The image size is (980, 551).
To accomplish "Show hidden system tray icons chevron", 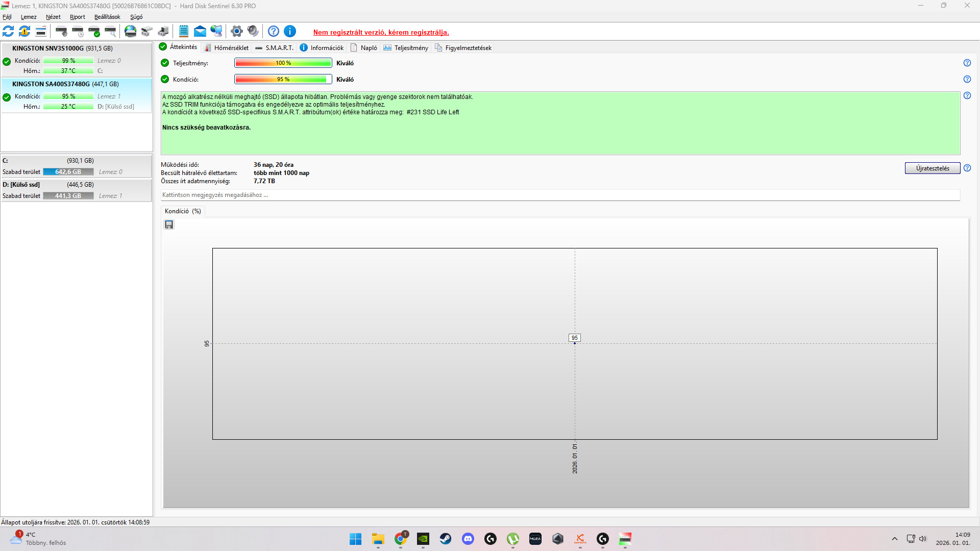I will [x=894, y=539].
